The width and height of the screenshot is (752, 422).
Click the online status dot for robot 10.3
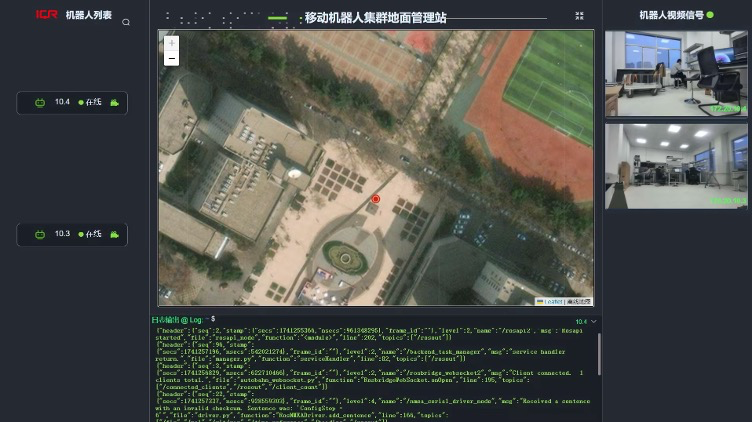pos(81,234)
